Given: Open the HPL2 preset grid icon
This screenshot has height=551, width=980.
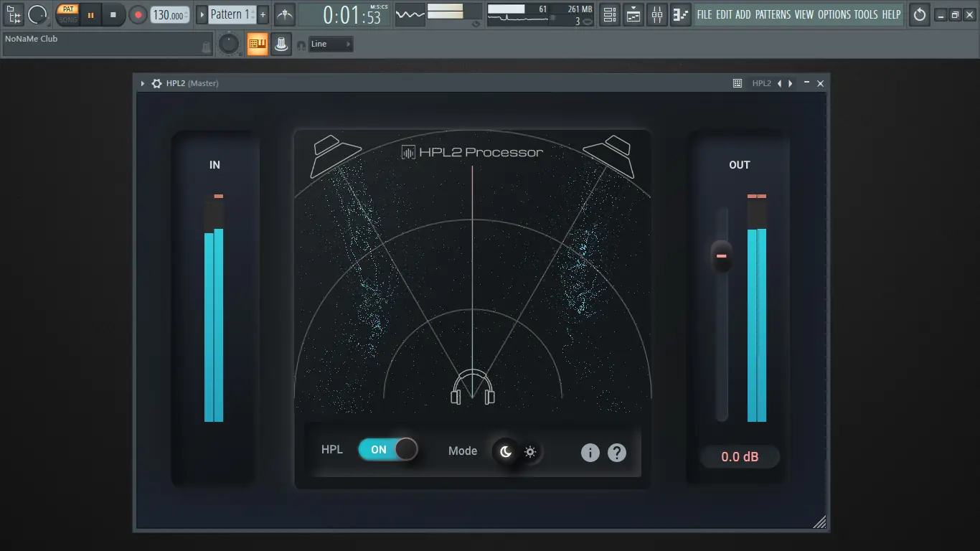Looking at the screenshot, I should click(x=738, y=84).
